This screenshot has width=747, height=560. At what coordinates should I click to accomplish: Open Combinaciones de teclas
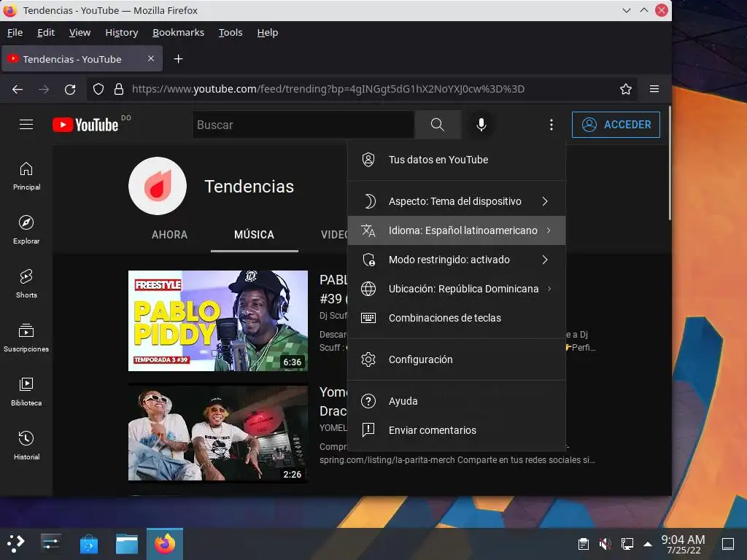coord(457,318)
